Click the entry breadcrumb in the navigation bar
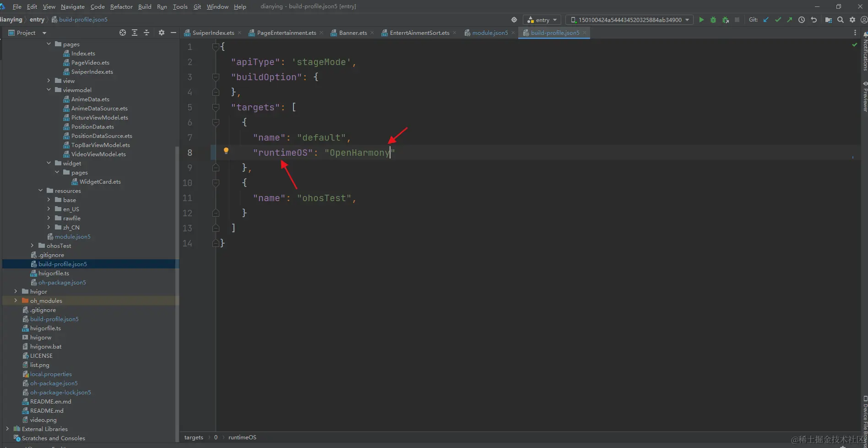The image size is (868, 448). [x=37, y=20]
